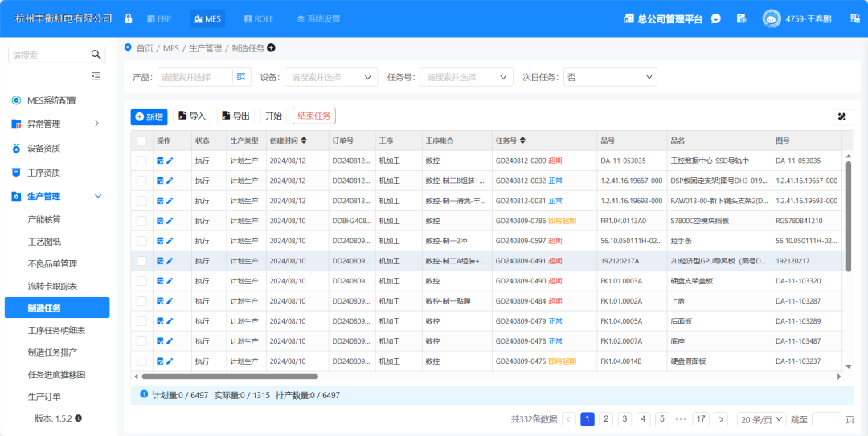This screenshot has width=868, height=436.
Task: Click the plus icon next to 制造任务 breadcrumb
Action: coord(271,48)
